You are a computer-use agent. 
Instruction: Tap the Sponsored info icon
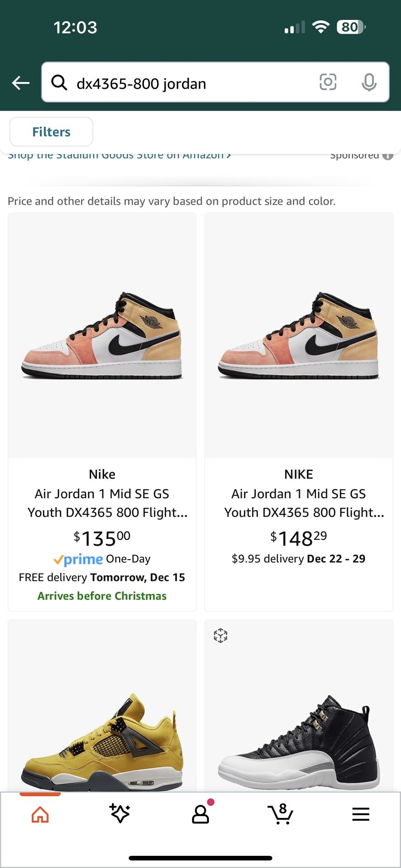click(x=388, y=156)
